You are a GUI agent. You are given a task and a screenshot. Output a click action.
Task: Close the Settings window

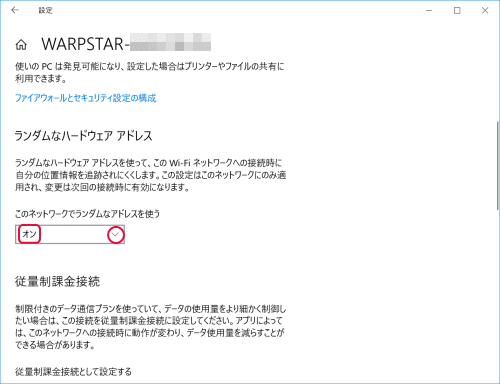click(x=485, y=11)
